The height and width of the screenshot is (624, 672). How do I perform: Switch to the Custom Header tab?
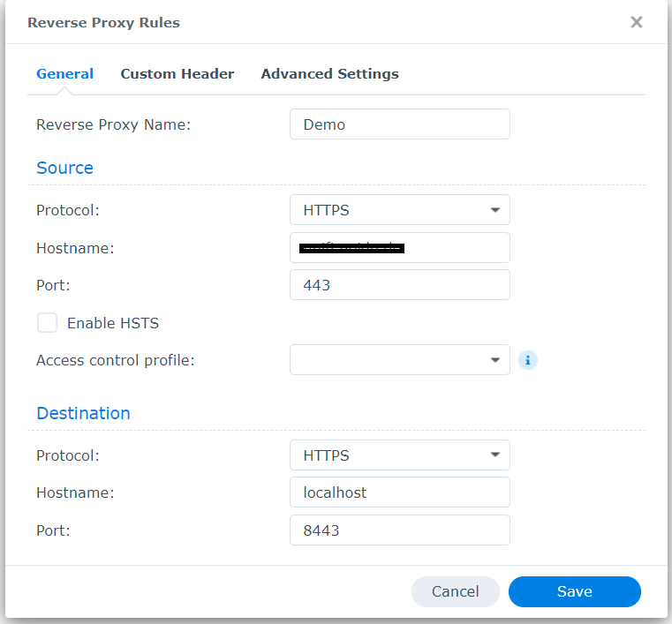click(x=177, y=74)
